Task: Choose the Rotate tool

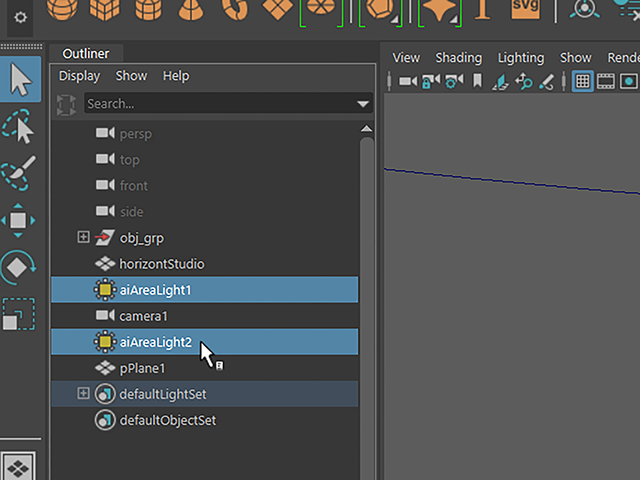Action: pyautogui.click(x=18, y=267)
